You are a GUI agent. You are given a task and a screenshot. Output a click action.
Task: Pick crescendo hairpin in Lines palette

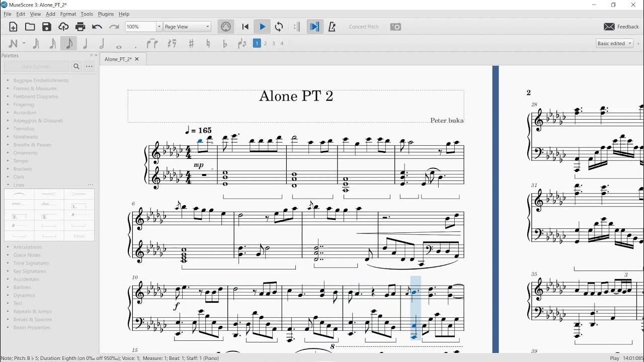[49, 194]
